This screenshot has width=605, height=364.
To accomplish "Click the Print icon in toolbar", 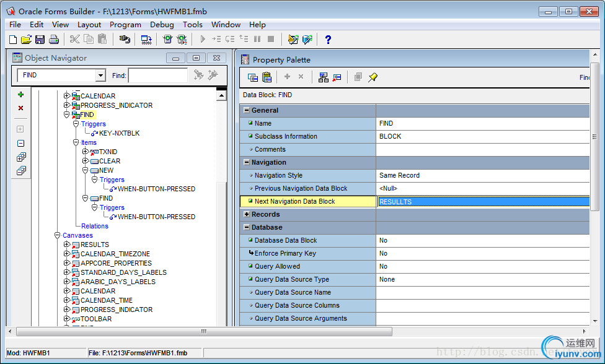I will tap(53, 40).
